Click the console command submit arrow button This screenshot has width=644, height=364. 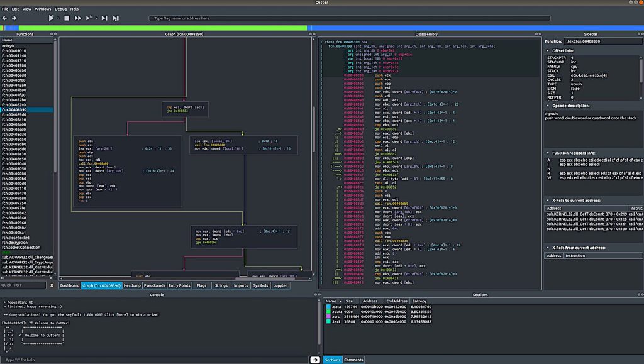[x=314, y=360]
